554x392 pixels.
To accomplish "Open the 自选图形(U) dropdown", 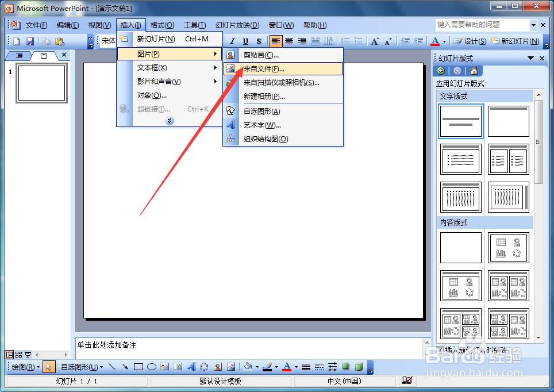I will 82,367.
